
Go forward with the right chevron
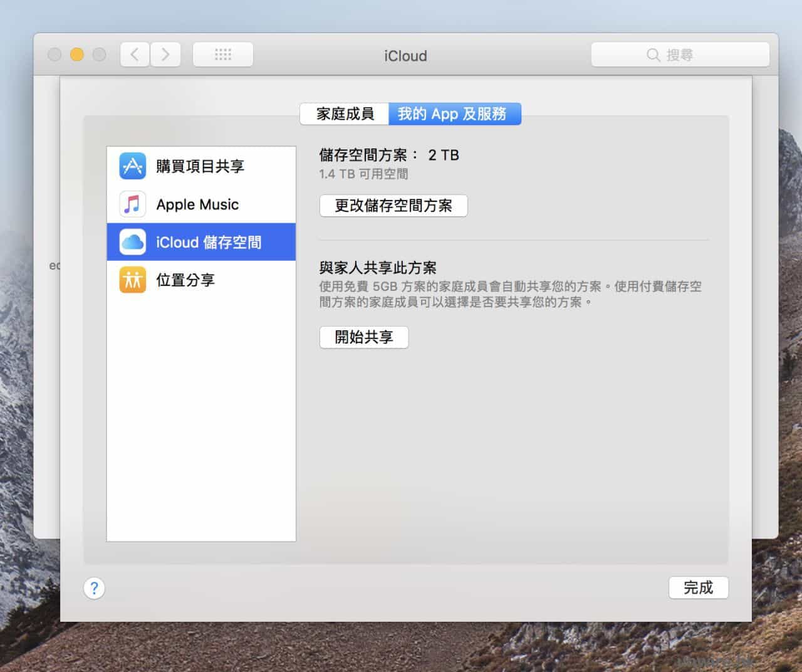pos(165,55)
